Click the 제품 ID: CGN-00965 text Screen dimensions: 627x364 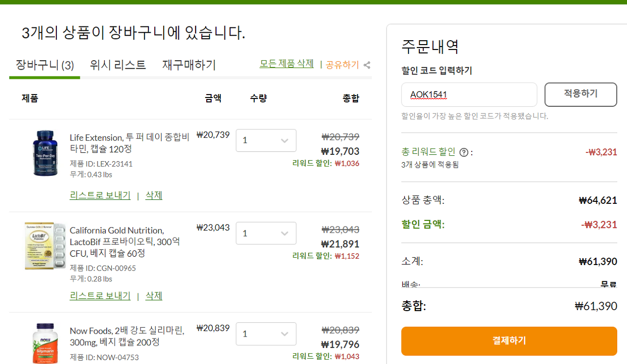point(103,268)
